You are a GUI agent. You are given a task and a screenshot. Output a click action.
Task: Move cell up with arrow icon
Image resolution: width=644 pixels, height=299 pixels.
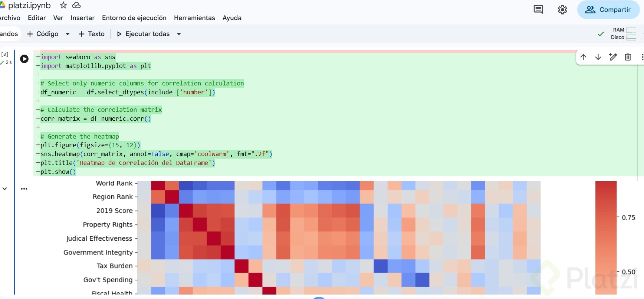pyautogui.click(x=583, y=57)
